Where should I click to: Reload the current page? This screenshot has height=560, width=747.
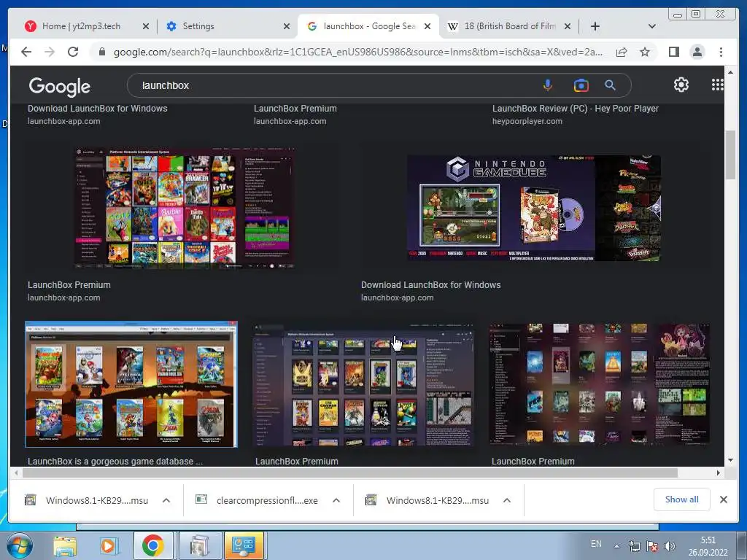point(73,52)
